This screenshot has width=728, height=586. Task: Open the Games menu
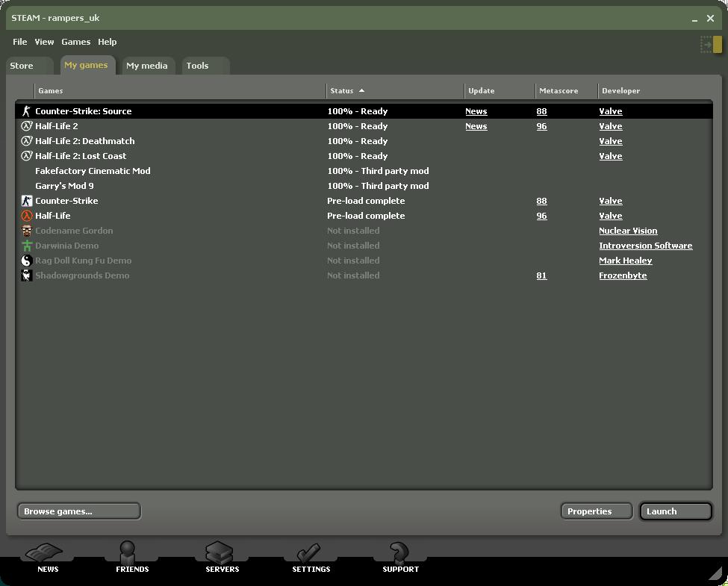click(75, 42)
